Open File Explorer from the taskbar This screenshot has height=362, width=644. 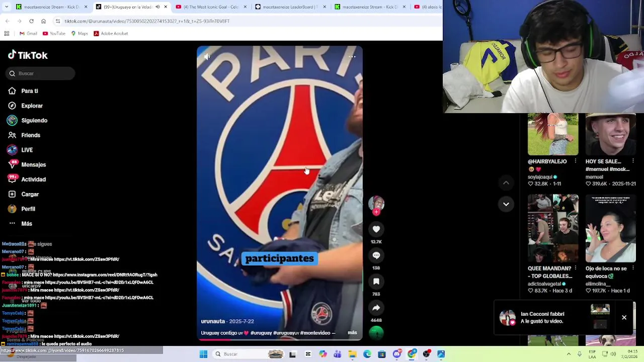(352, 354)
